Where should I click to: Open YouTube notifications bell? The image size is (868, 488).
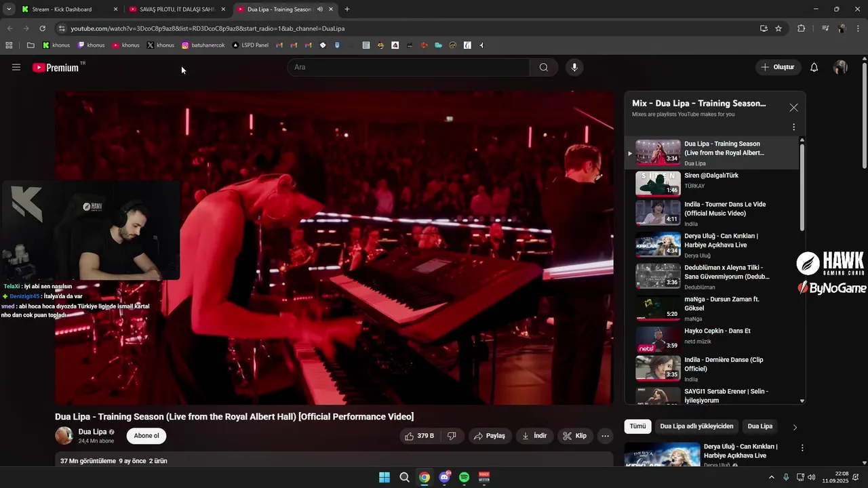click(x=814, y=67)
